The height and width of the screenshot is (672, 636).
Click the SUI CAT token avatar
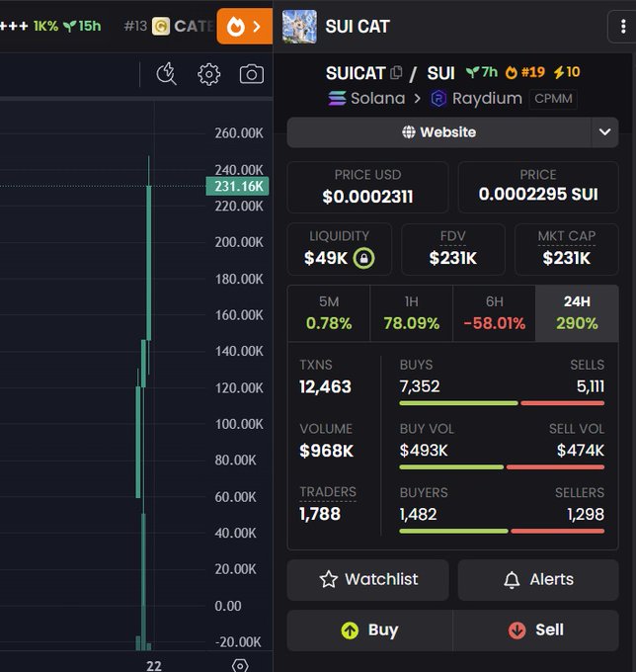click(299, 27)
